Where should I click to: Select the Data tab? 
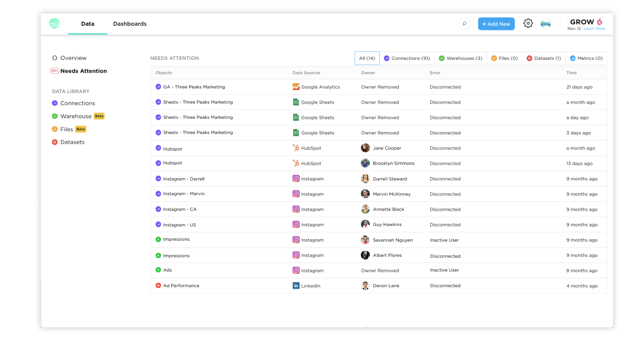click(88, 24)
